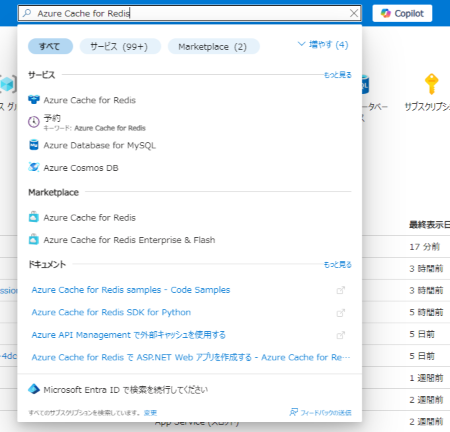Image resolution: width=450 pixels, height=432 pixels.
Task: Click the SQL database icon behind the panel
Action: coord(366,85)
